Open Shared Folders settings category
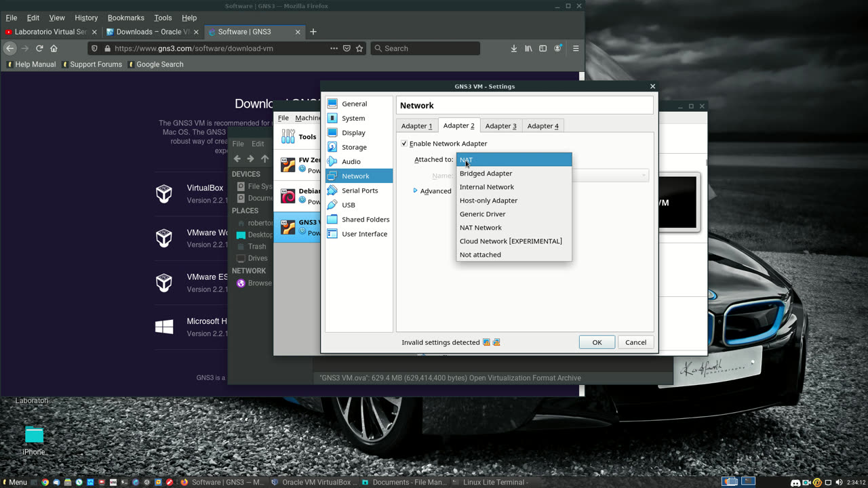Screen dimensions: 868x488 (358, 220)
